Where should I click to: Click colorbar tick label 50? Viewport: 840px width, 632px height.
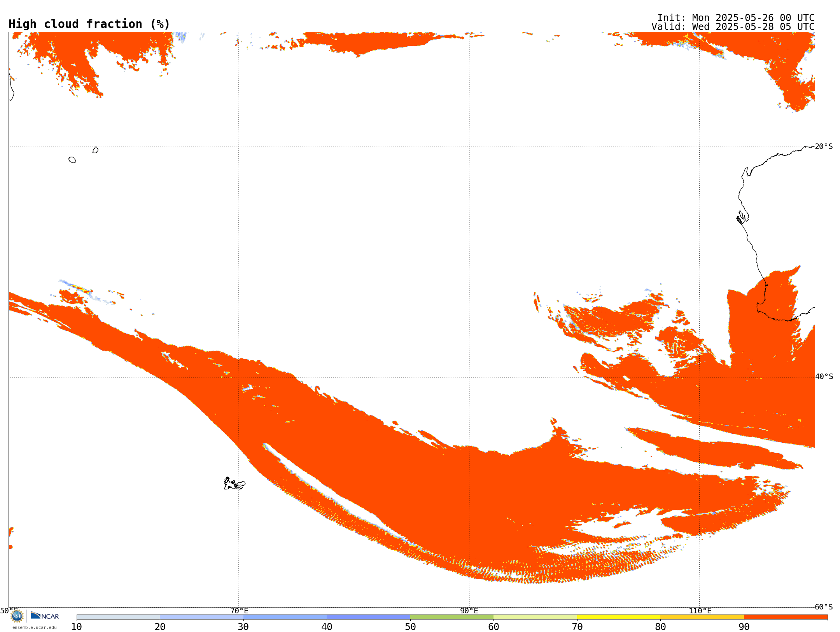coord(410,627)
